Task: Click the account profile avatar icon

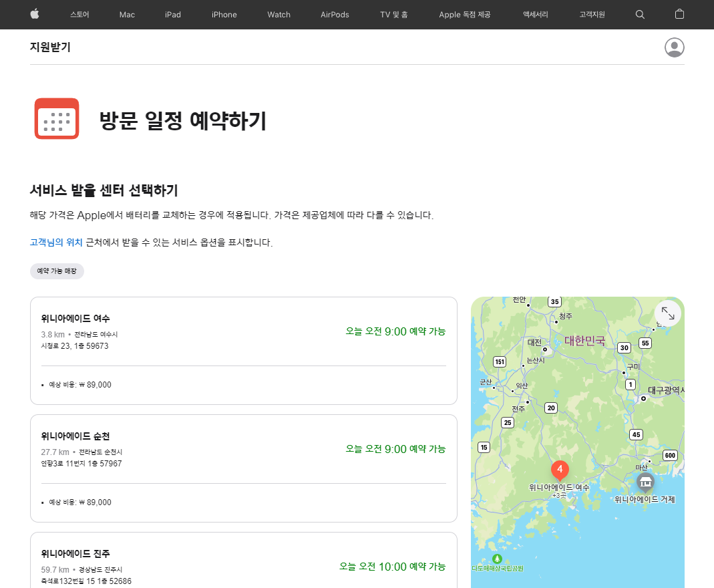Action: click(675, 47)
